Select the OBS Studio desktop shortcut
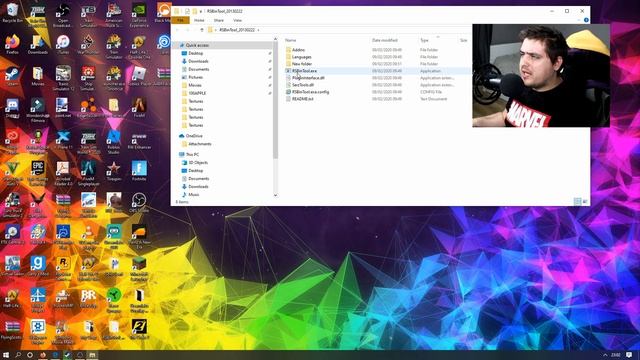This screenshot has width=640, height=360. tap(139, 203)
